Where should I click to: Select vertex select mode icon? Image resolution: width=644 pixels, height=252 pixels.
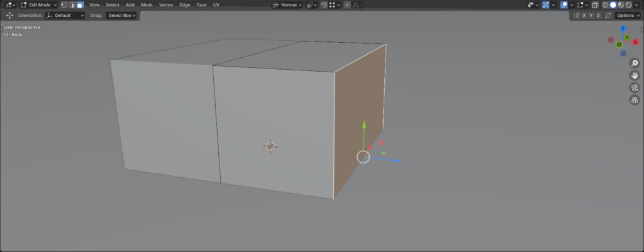coord(64,4)
